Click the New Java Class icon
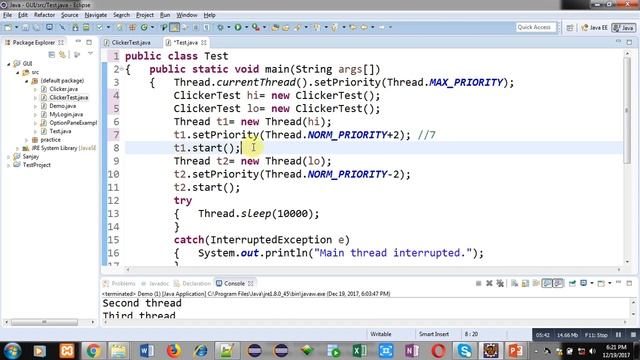This screenshot has height=360, width=640. (144, 27)
